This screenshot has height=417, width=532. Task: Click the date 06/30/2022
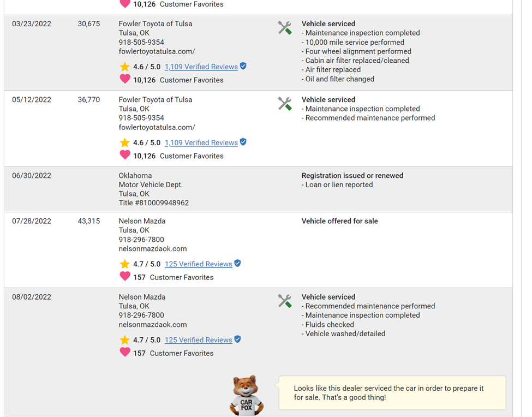point(32,176)
